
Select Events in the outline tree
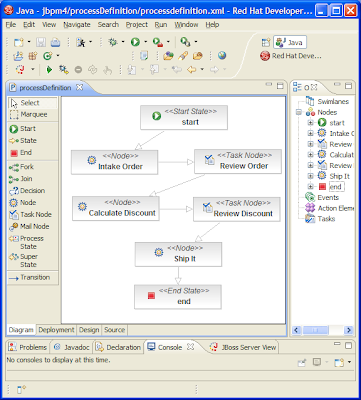point(322,198)
